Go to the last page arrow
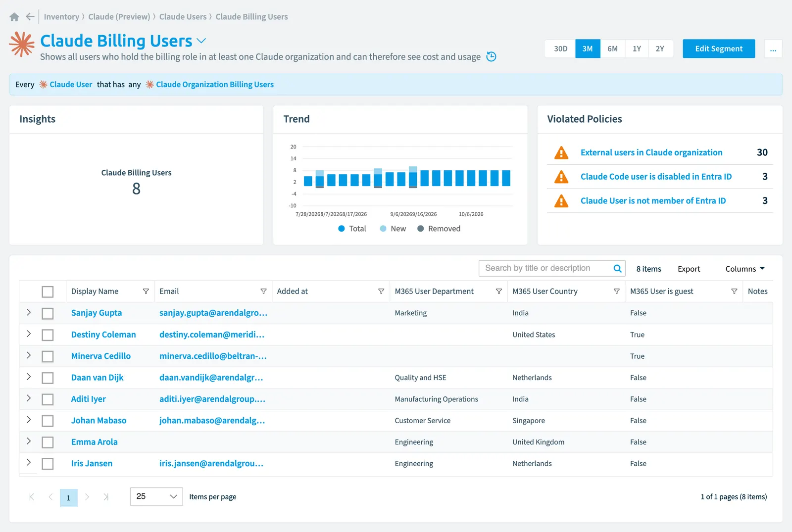792x532 pixels. pyautogui.click(x=105, y=497)
